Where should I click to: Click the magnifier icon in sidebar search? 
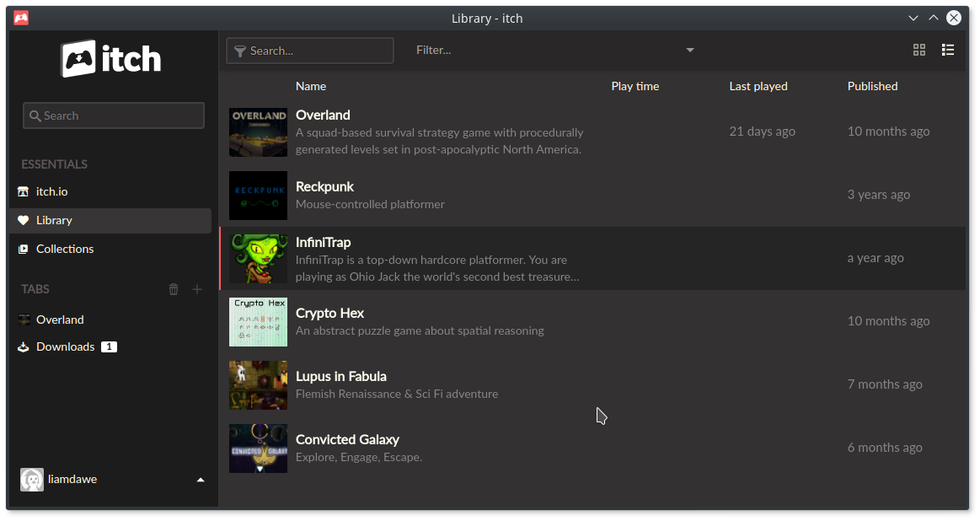(x=35, y=115)
